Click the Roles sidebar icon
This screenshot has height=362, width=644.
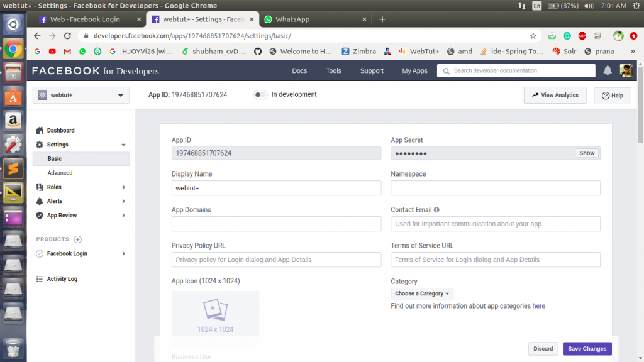tap(40, 187)
